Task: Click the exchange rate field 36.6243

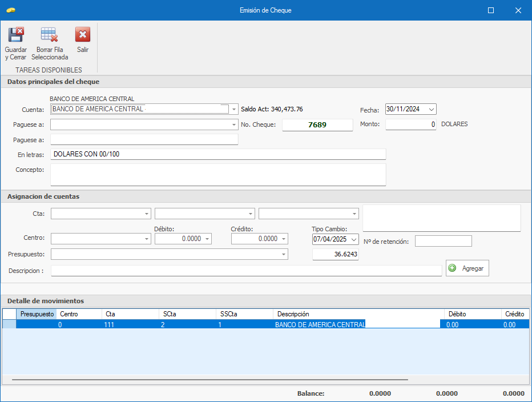Action: [336, 254]
